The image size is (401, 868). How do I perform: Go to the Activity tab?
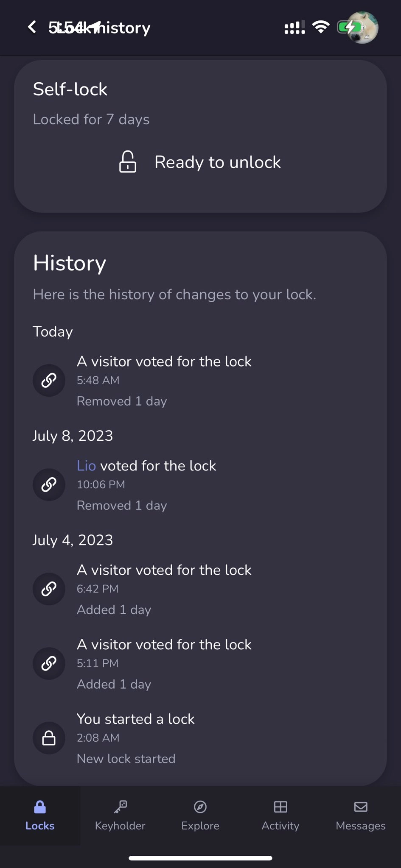tap(280, 815)
